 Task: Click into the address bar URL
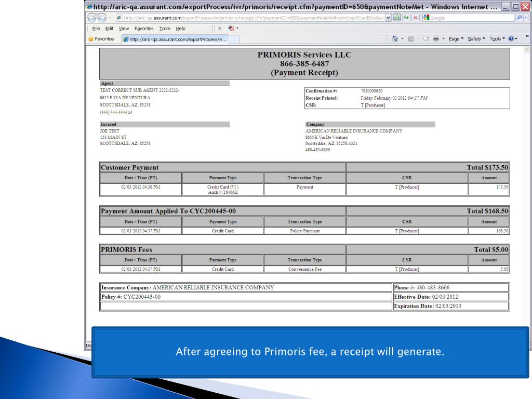click(254, 18)
